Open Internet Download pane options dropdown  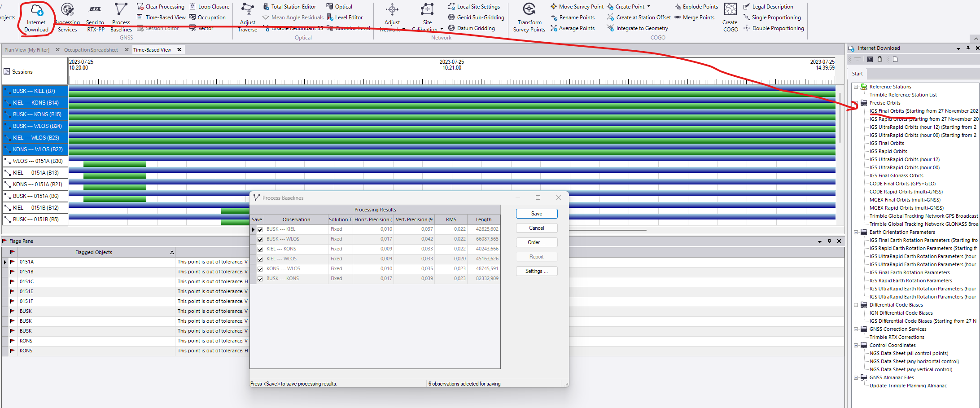(958, 48)
